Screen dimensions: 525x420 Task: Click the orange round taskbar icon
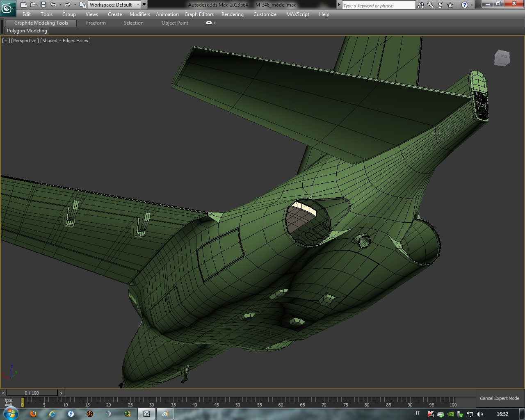[90, 414]
